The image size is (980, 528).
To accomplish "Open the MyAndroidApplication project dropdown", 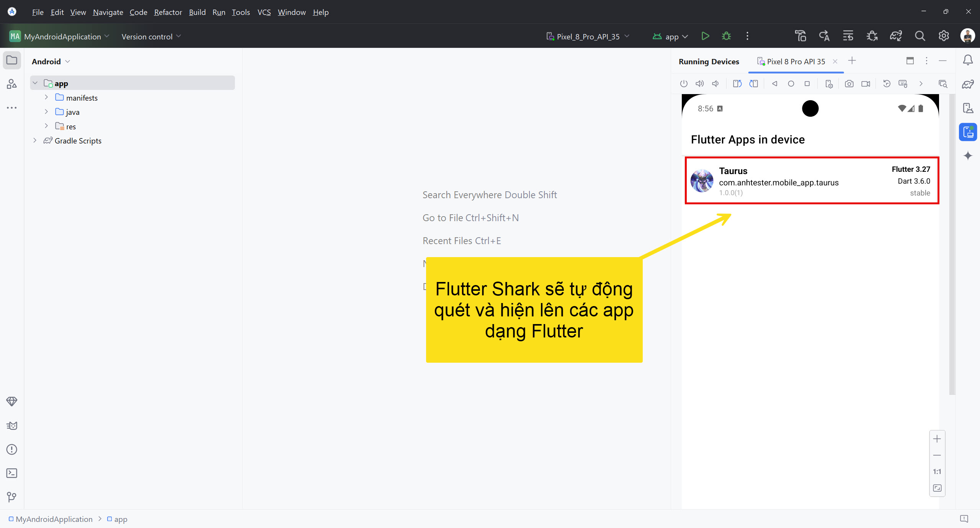I will [59, 36].
